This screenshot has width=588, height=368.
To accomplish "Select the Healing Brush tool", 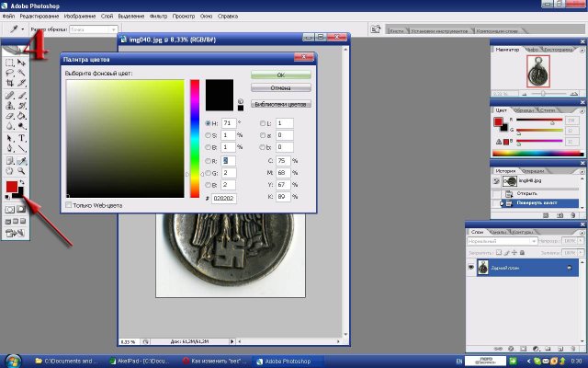I will [x=10, y=96].
